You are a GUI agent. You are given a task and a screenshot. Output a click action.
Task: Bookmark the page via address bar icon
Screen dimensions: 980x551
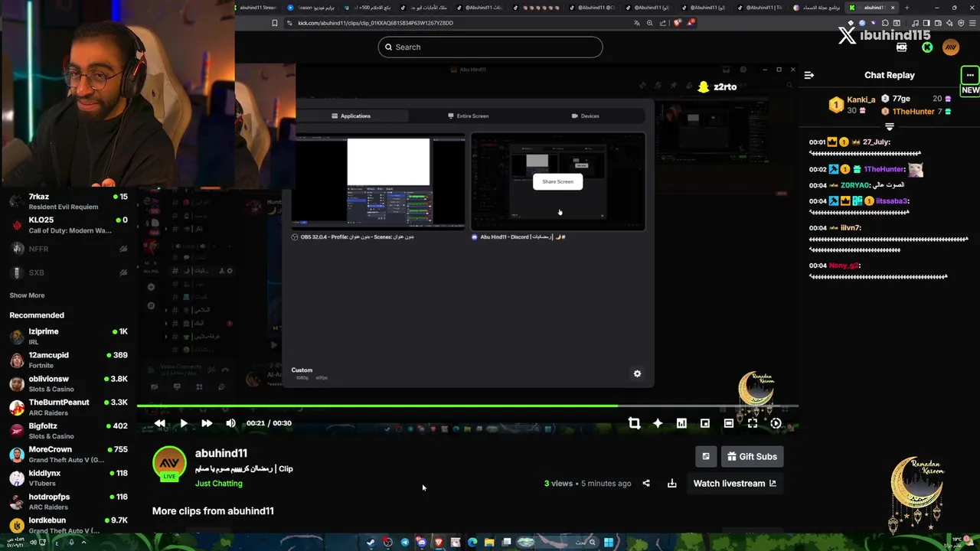[x=275, y=23]
